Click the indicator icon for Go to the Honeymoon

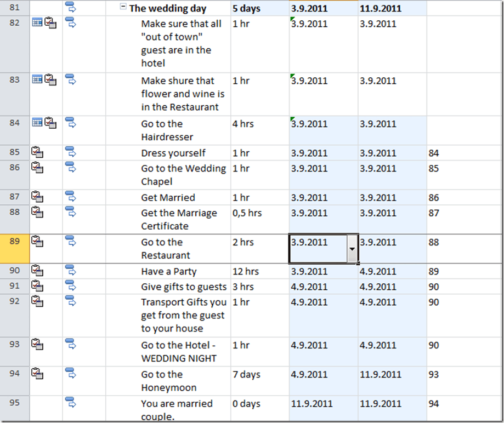click(x=37, y=374)
